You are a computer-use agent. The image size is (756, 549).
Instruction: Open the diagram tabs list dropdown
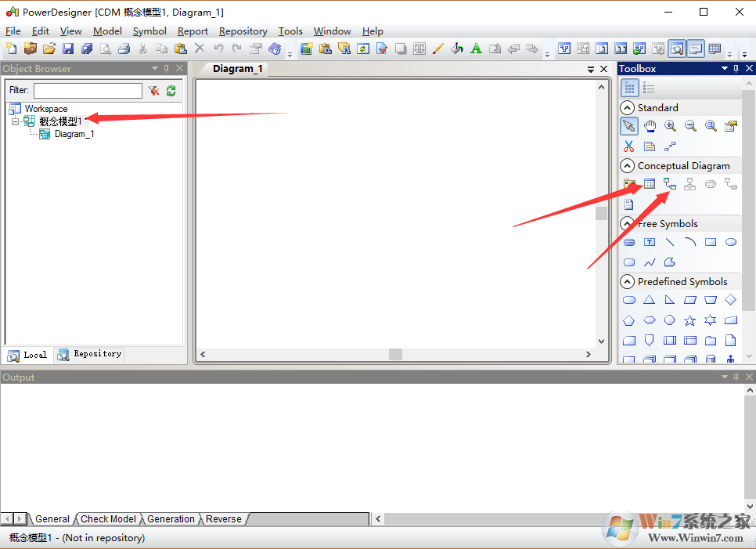591,70
